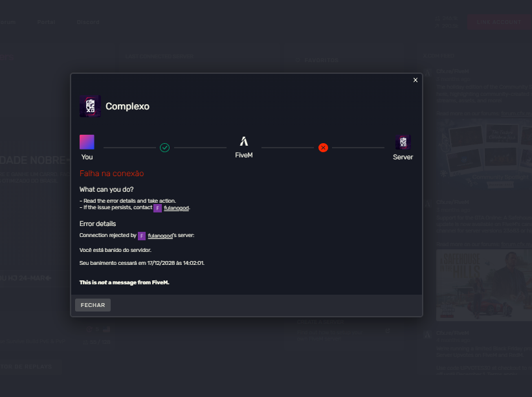This screenshot has width=532, height=397.
Task: Open Discord menu item in background header
Action: (88, 22)
